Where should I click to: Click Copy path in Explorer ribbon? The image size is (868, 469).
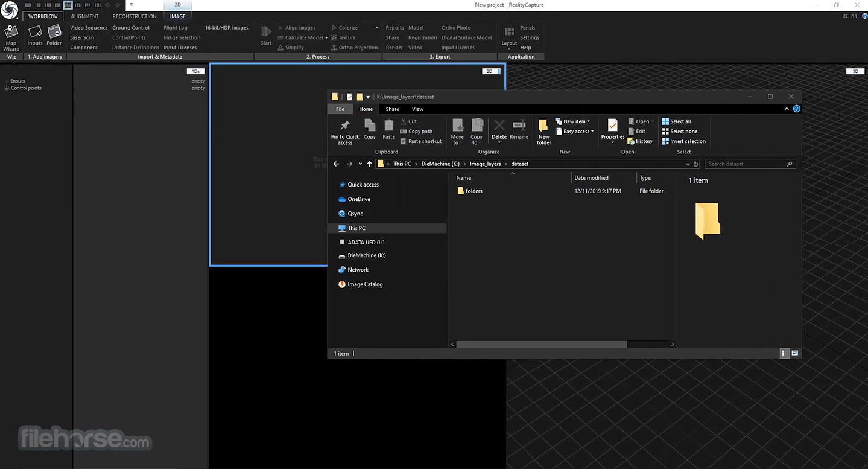click(416, 132)
